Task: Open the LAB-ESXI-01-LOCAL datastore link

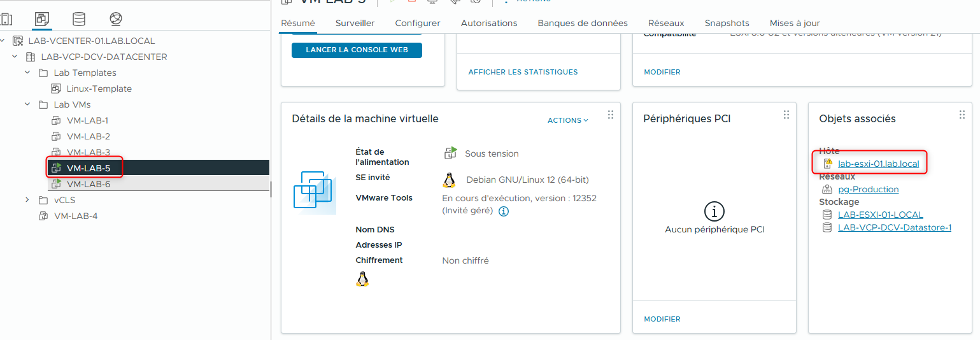Action: coord(881,215)
